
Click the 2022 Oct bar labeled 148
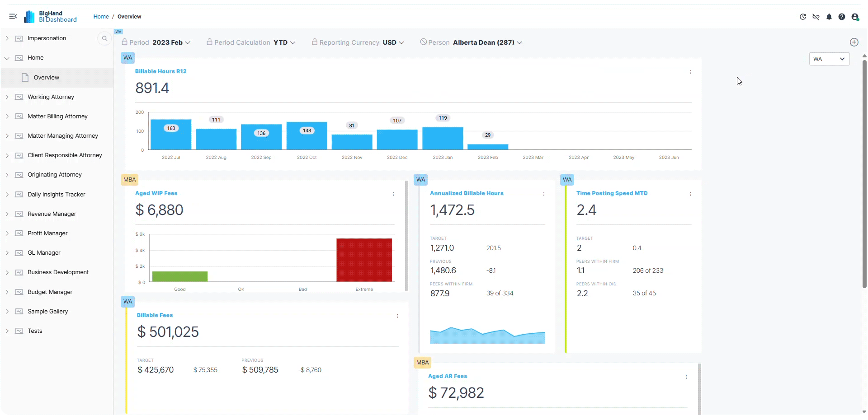307,135
